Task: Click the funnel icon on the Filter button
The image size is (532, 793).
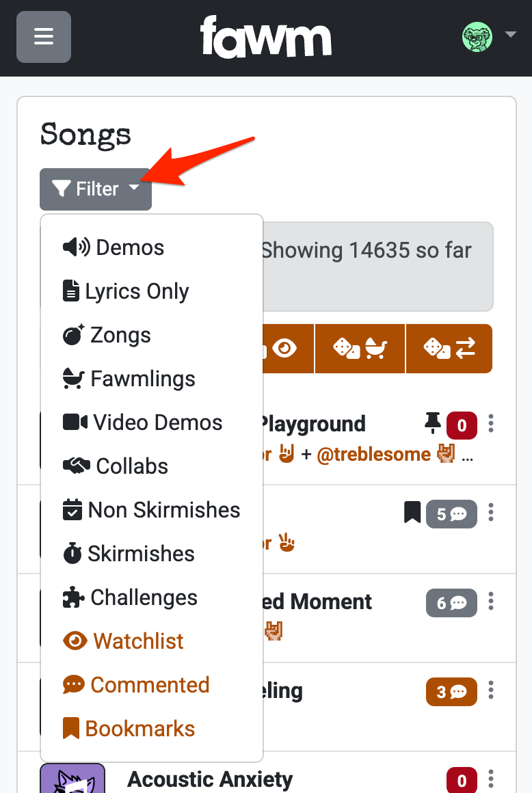Action: (62, 189)
